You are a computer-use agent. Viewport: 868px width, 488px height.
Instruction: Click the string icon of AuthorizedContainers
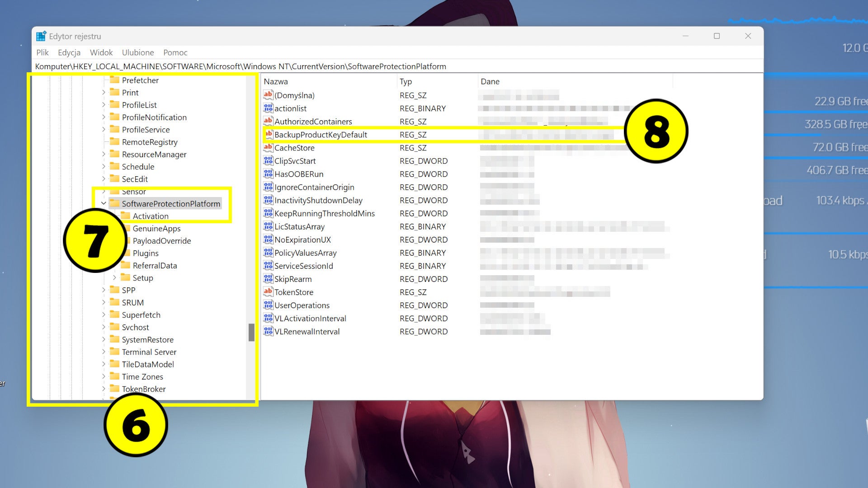[x=268, y=121]
